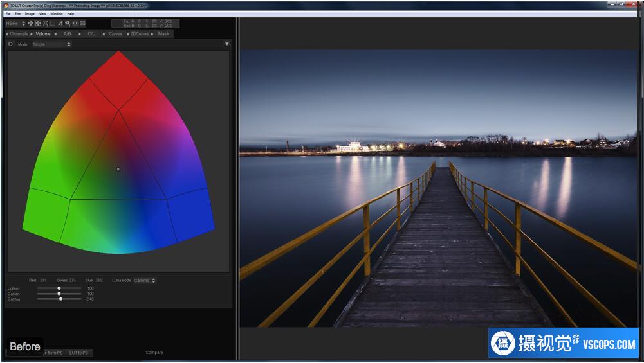The height and width of the screenshot is (363, 644).
Task: Switch to the 2DCurves tab
Action: 139,34
